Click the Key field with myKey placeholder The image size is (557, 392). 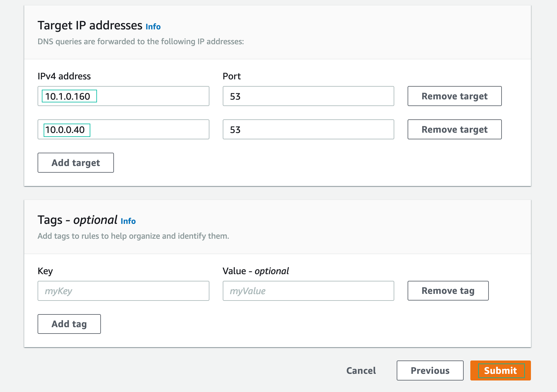(x=123, y=291)
